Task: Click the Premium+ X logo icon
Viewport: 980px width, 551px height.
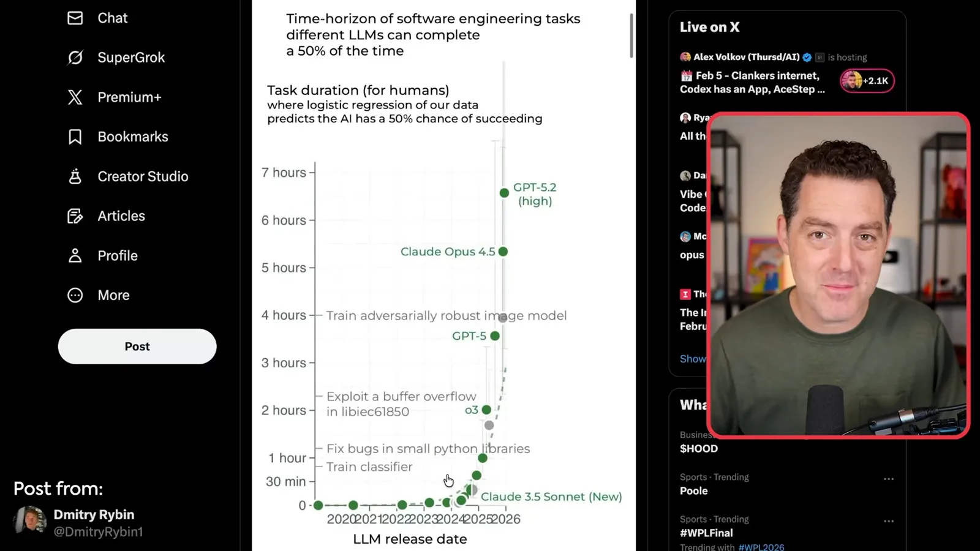Action: point(75,97)
